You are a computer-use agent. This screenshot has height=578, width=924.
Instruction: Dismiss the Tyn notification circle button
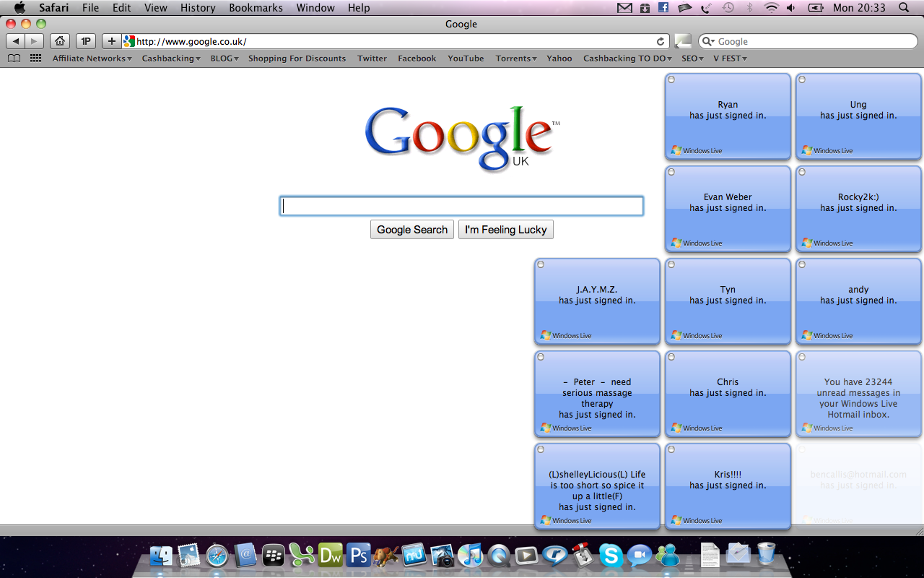tap(671, 264)
